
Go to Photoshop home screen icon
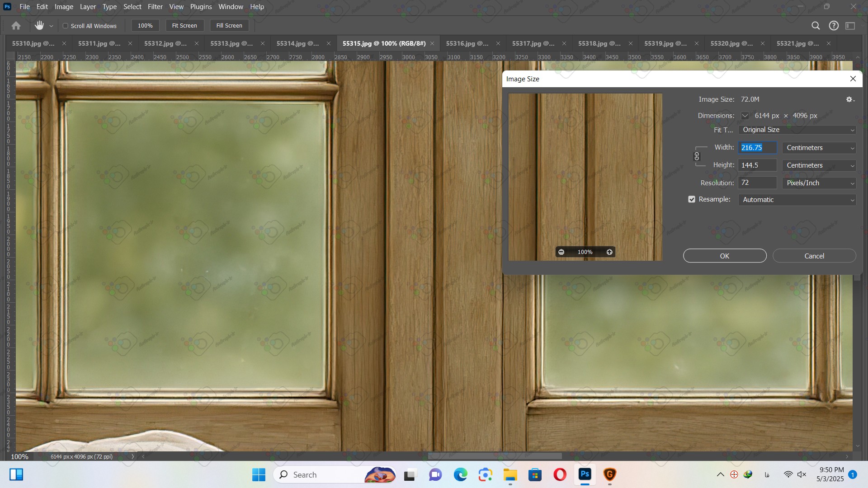pyautogui.click(x=16, y=26)
